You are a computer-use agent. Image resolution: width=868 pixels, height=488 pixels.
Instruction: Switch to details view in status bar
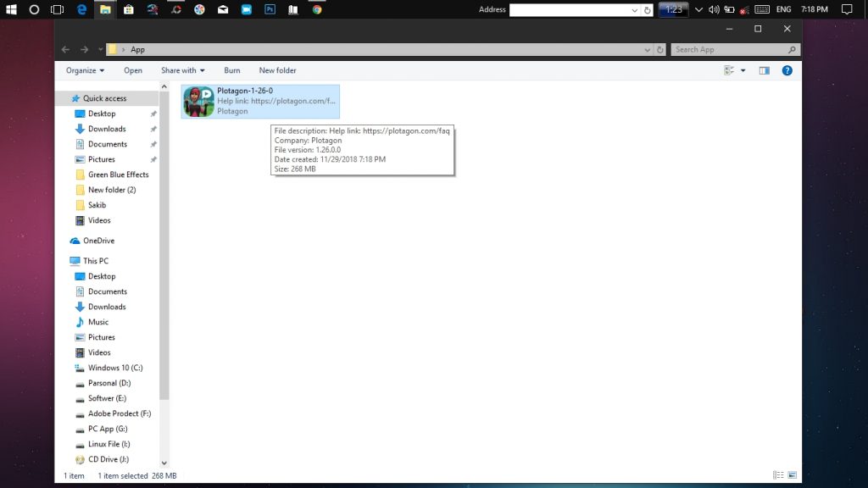click(778, 475)
